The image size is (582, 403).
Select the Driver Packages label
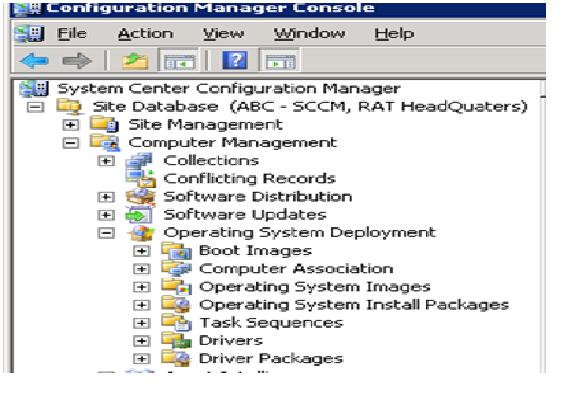tap(271, 358)
